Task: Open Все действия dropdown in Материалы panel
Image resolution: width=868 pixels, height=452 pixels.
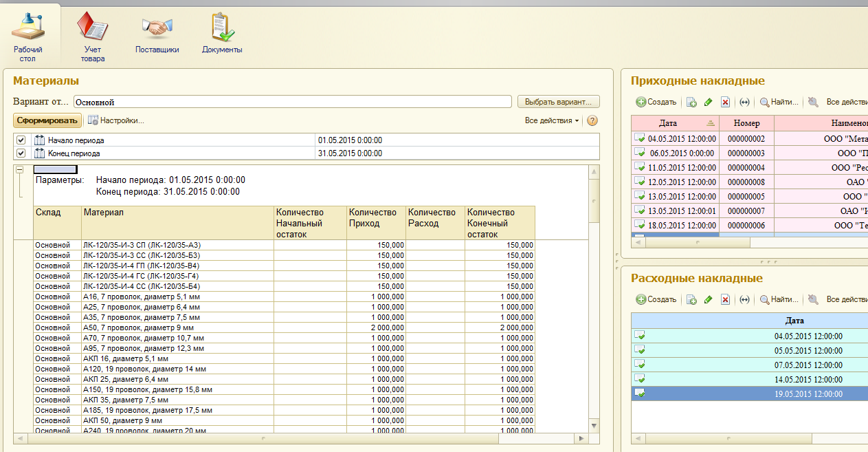Action: [552, 120]
